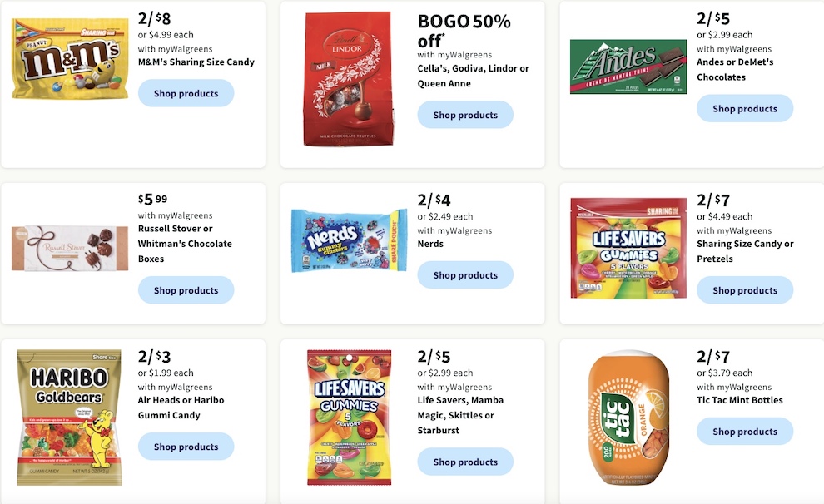Screen dimensions: 824x504
Task: Click the M&M's peanut bag image
Action: click(70, 59)
